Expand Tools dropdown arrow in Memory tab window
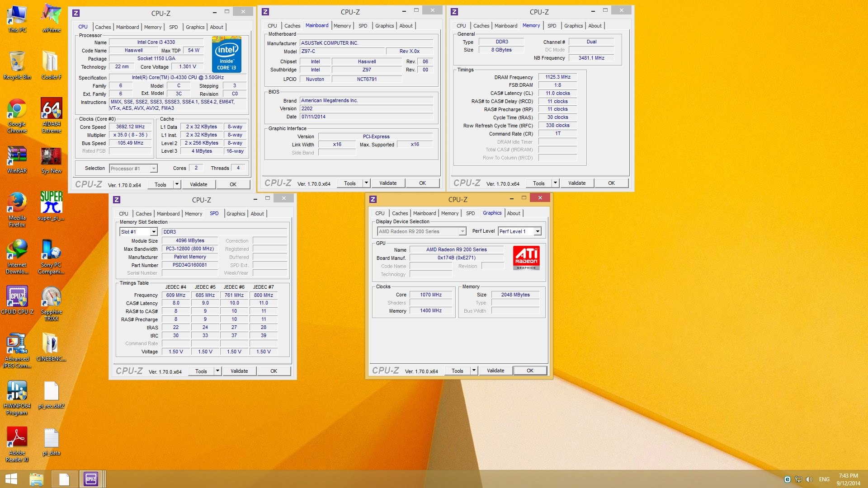This screenshot has height=488, width=868. (555, 183)
